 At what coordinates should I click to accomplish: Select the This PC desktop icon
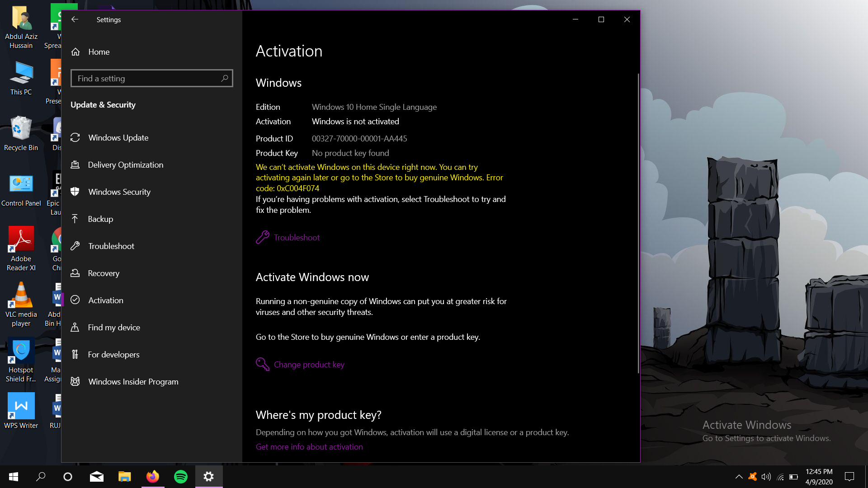(x=21, y=78)
